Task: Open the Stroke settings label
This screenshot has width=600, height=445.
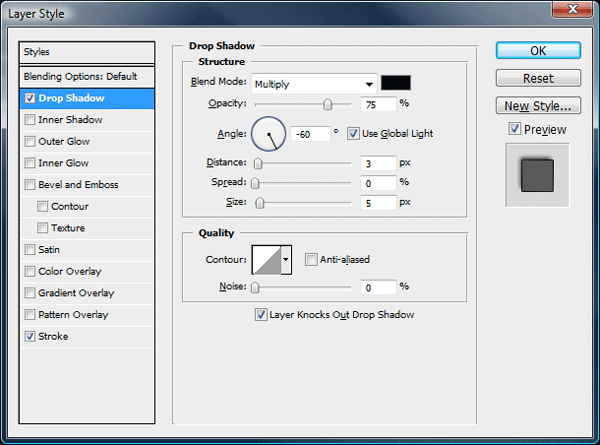Action: [x=53, y=336]
